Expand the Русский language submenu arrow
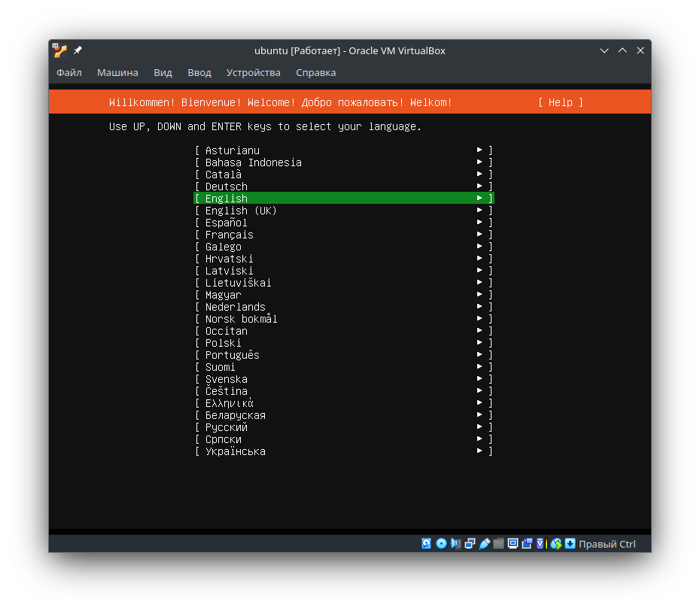 479,426
